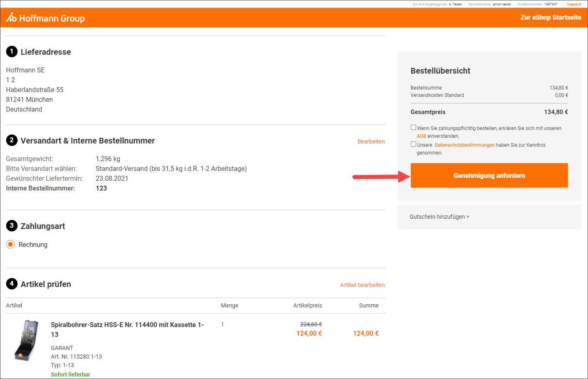Open the Spiralbohrer-Satz HSS-E product title
Screen dimensions: 588x379
tap(127, 325)
